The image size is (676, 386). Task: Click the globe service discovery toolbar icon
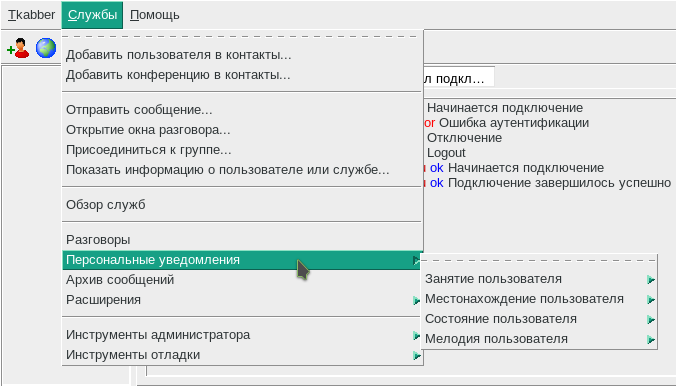coord(46,48)
